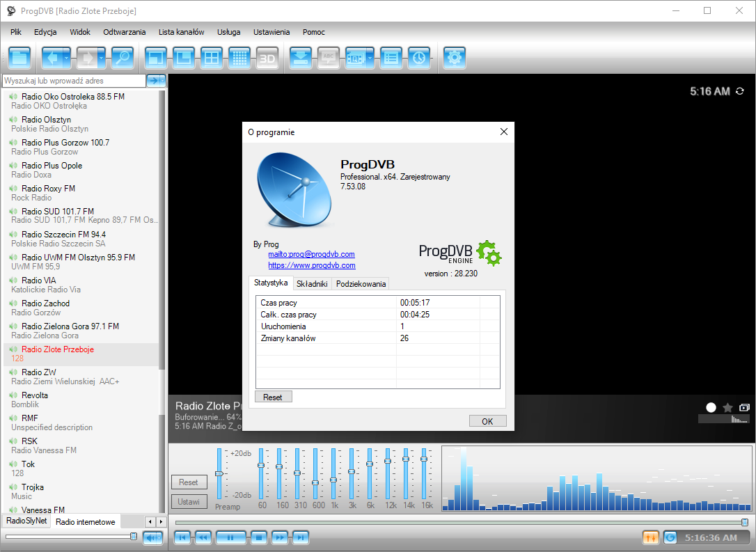Screen dimensions: 756x552
Task: Toggle the favorite star for the channel
Action: [727, 407]
